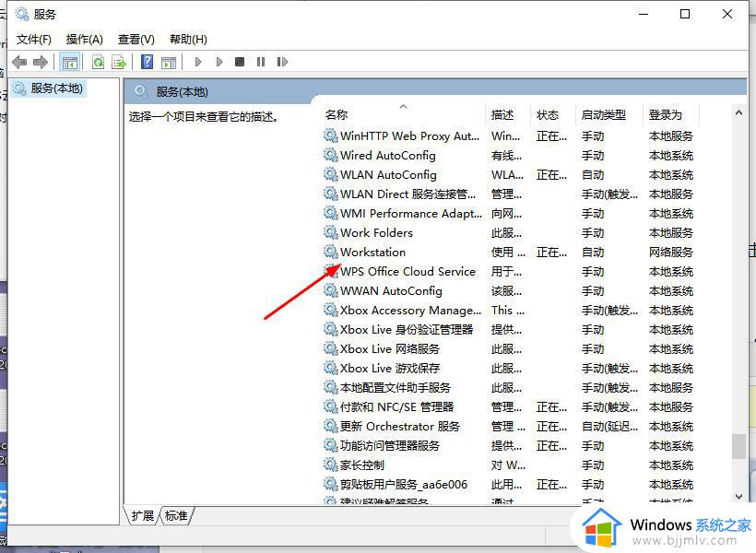
Task: Select the 剪贴板用户服务_aa6e006 service
Action: (508, 484)
